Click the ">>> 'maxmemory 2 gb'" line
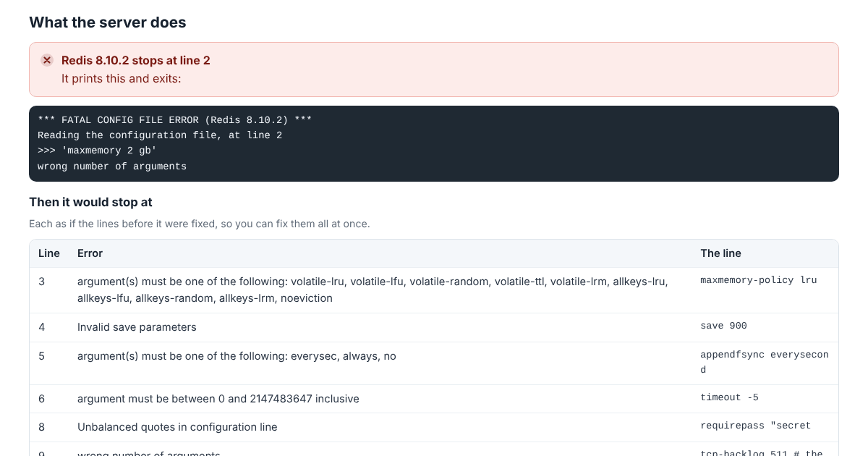868x456 pixels. coord(97,151)
